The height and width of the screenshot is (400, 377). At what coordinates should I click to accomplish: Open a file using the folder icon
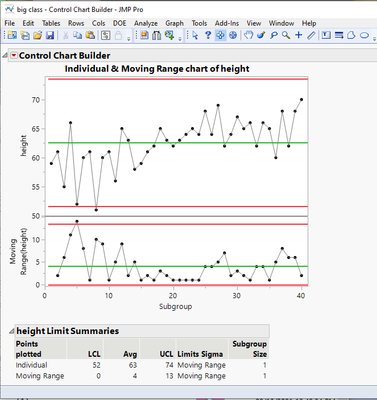(38, 35)
